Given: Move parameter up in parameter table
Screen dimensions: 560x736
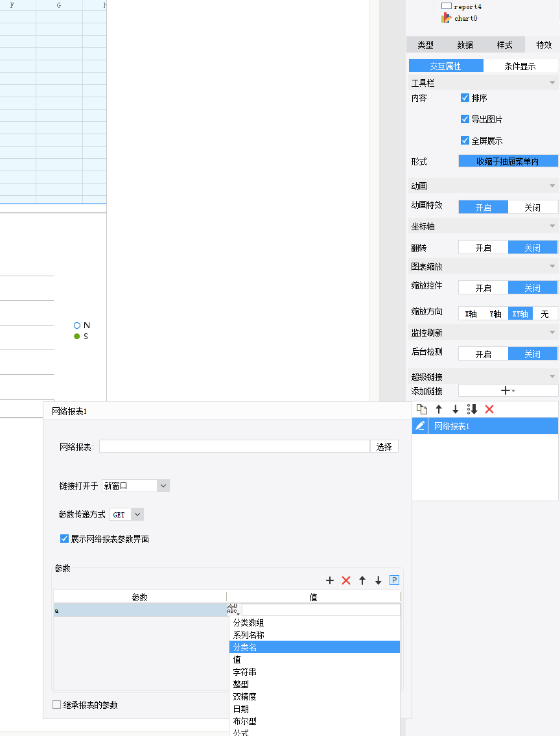Looking at the screenshot, I should click(362, 580).
